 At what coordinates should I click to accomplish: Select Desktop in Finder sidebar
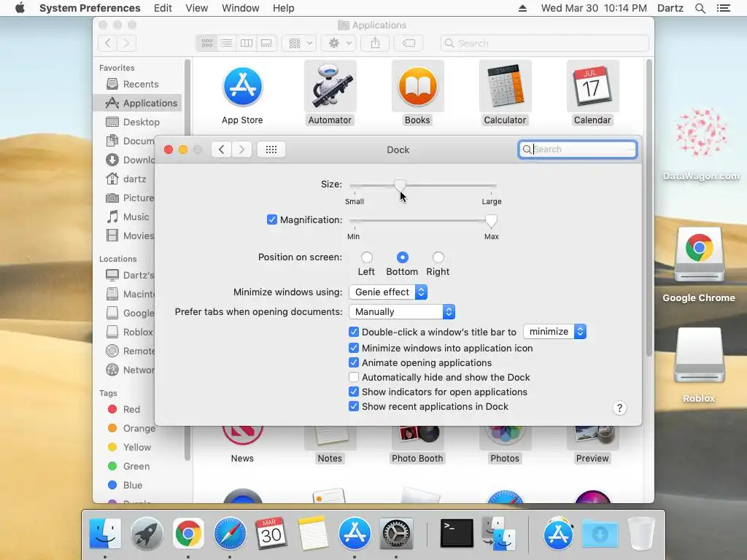click(x=137, y=122)
